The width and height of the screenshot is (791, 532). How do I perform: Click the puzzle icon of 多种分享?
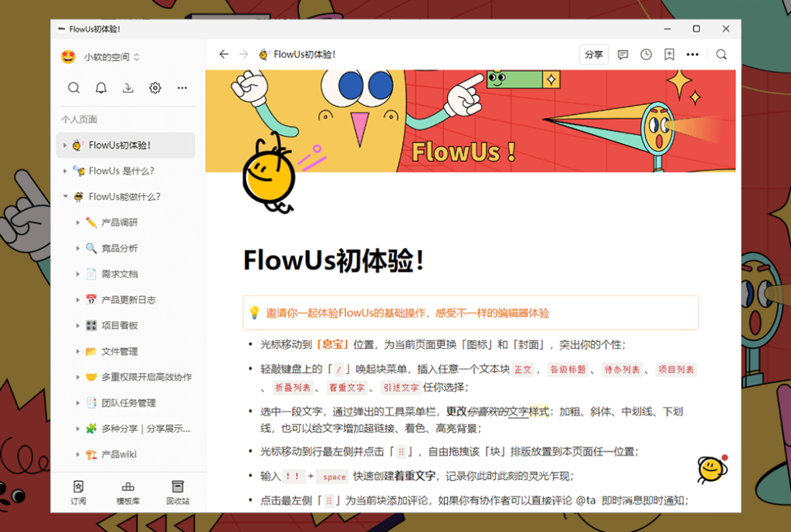tap(91, 429)
